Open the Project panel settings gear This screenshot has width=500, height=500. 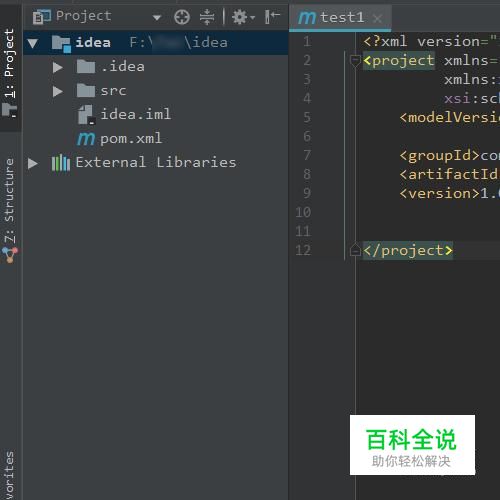pos(243,17)
